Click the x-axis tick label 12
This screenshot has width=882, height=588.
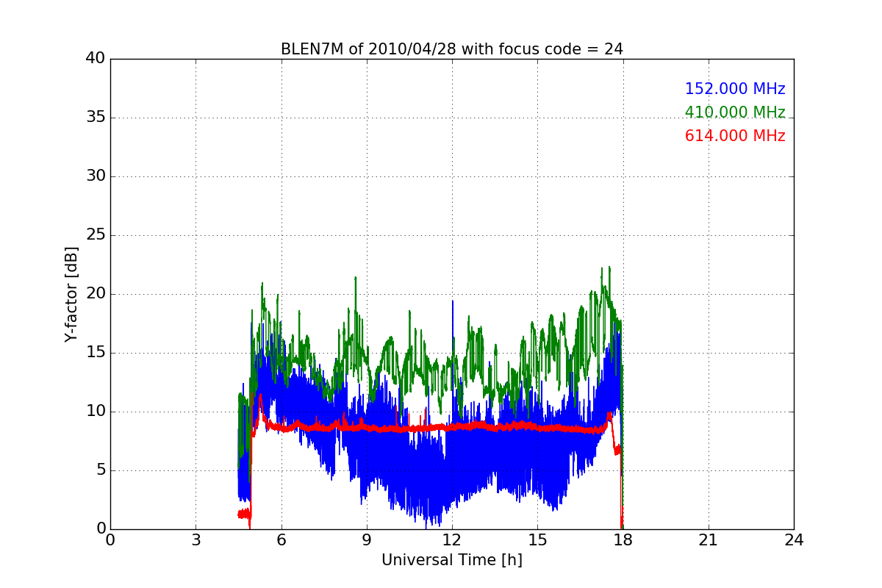pyautogui.click(x=452, y=540)
